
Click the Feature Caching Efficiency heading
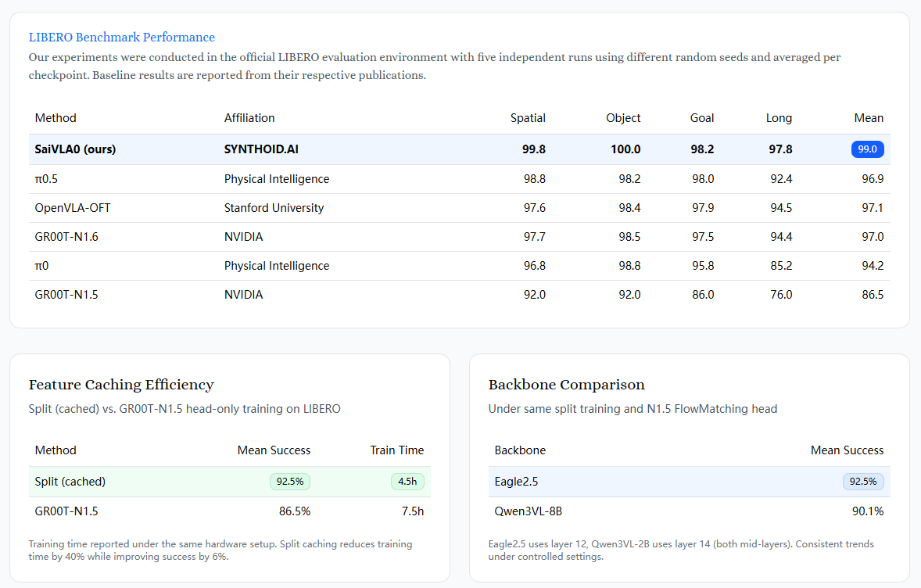point(121,385)
